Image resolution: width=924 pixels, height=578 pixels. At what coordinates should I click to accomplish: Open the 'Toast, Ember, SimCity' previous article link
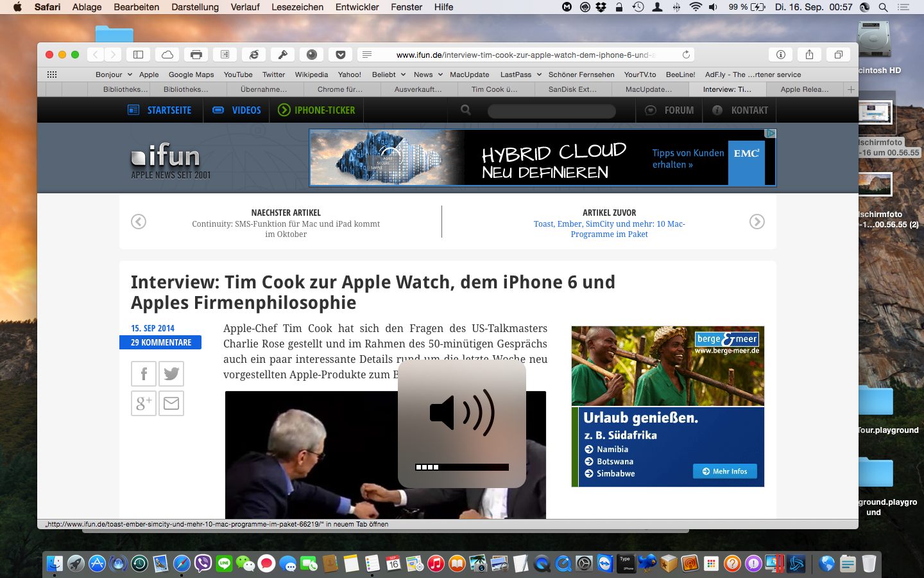(x=610, y=229)
